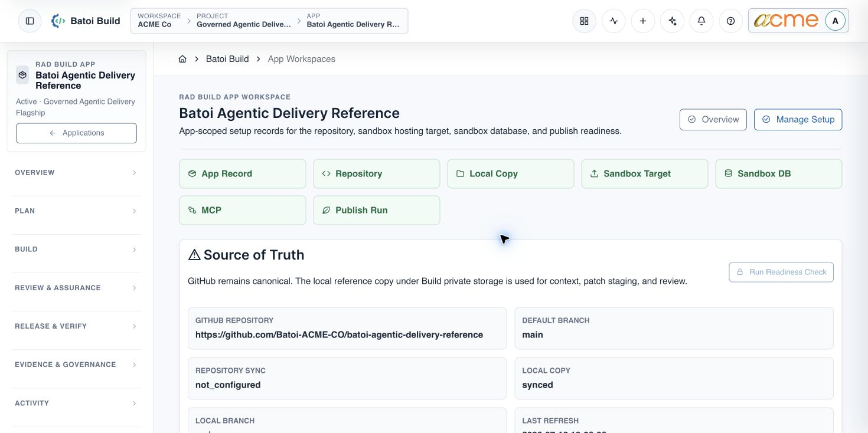Open the MCP tab
This screenshot has width=868, height=433.
tap(243, 210)
